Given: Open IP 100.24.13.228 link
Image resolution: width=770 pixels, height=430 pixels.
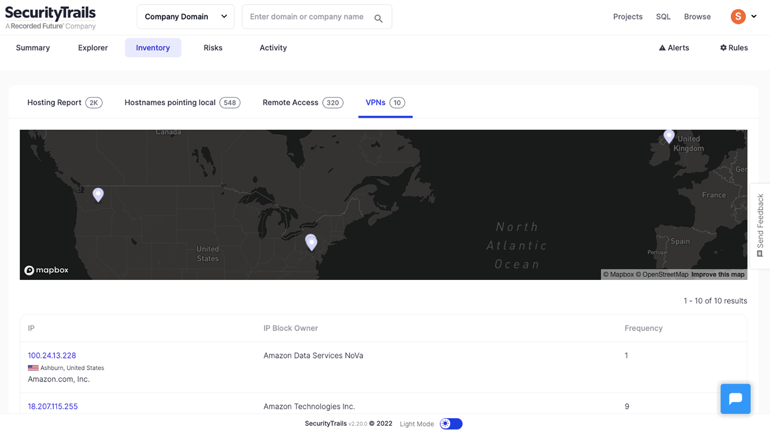Looking at the screenshot, I should (52, 355).
